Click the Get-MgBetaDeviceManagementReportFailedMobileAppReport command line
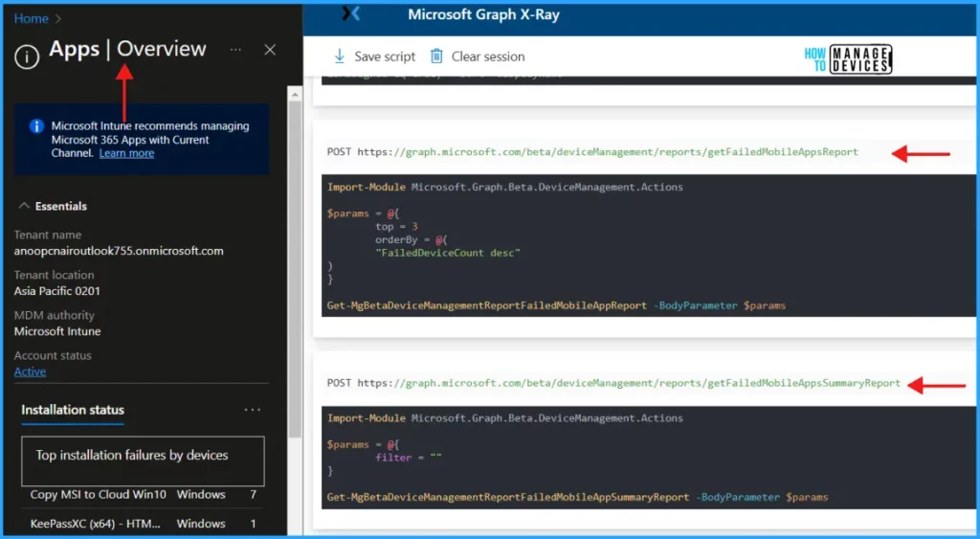Screen dimensions: 980x539 tap(556, 305)
